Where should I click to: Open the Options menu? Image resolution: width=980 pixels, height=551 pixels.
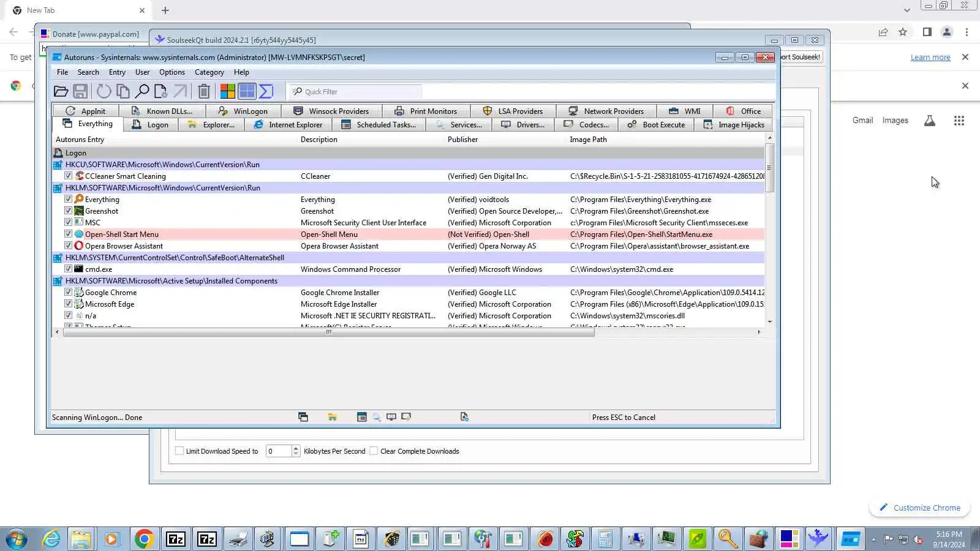[172, 72]
